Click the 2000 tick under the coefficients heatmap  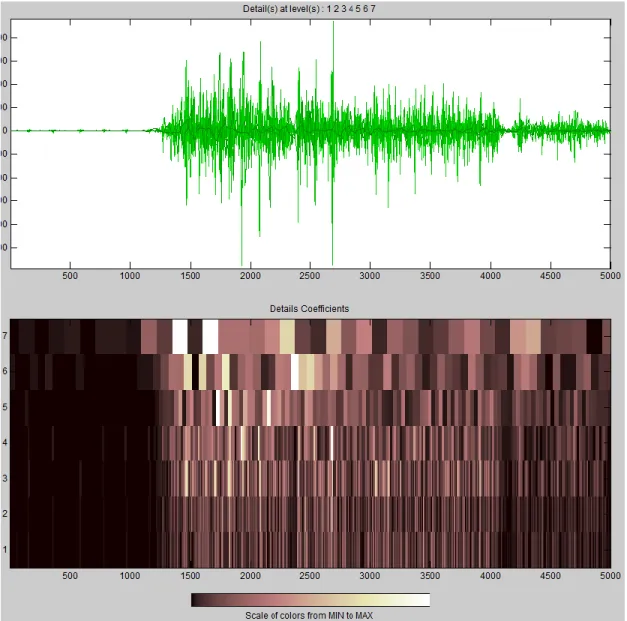coord(250,575)
